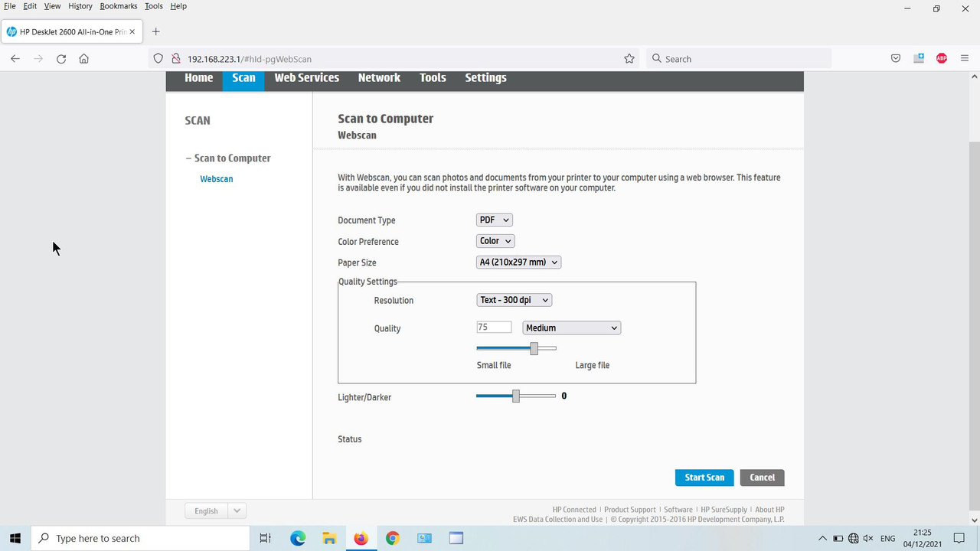This screenshot has height=551, width=980.
Task: Open the Document Type PDF dropdown
Action: click(x=495, y=220)
